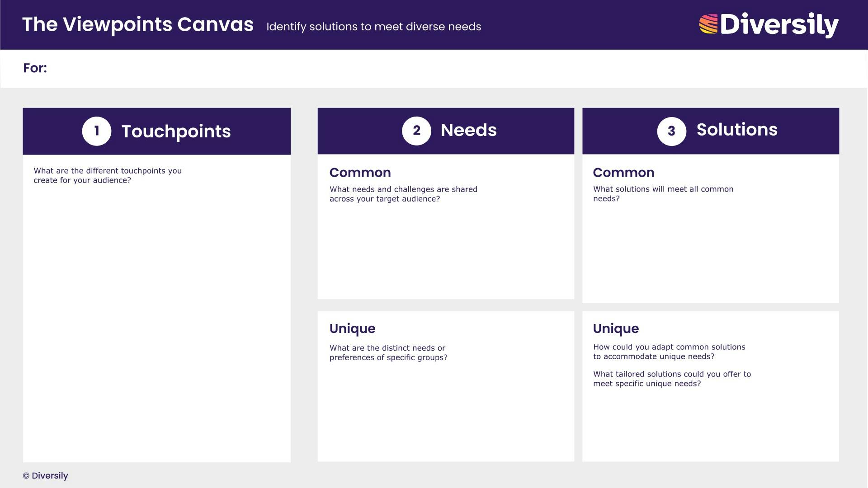
Task: Click inside the blank For: input area
Action: coord(407,69)
